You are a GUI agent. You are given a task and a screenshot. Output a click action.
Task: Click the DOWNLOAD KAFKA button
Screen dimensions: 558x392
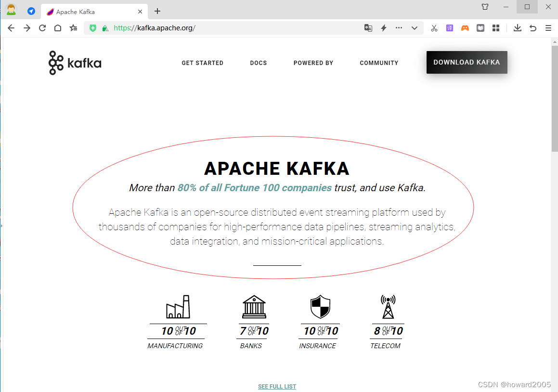(x=467, y=62)
